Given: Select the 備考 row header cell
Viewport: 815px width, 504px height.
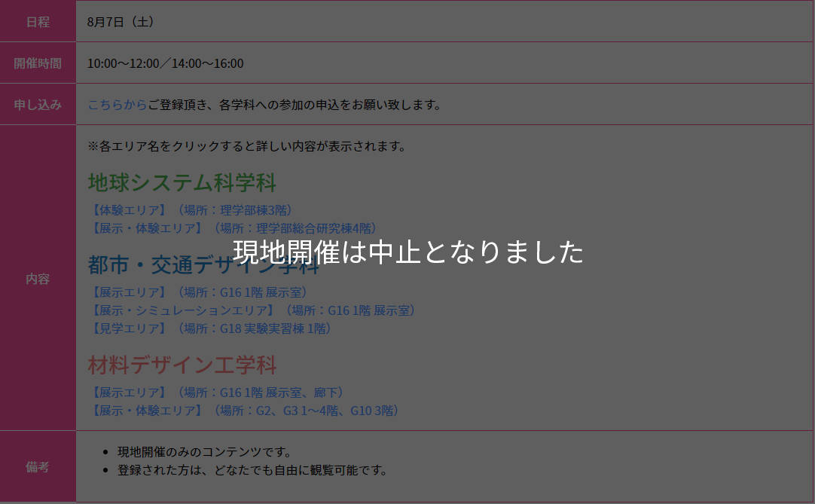Looking at the screenshot, I should 38,466.
